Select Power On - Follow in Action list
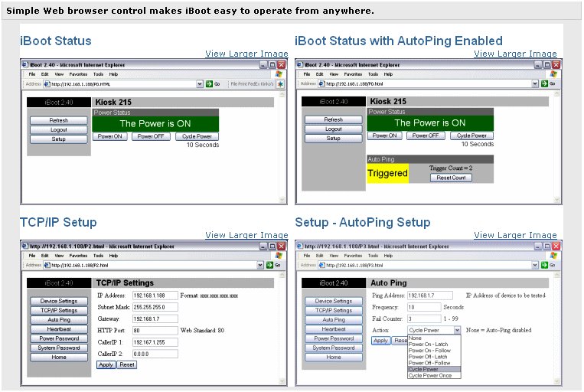Screen dimensions: 584x392 (x=434, y=351)
